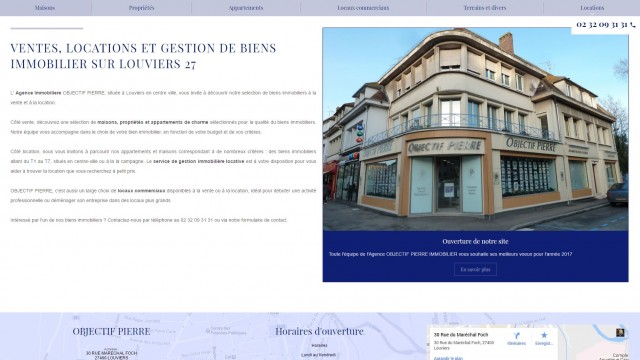640x360 pixels.
Task: Click the user avatar on the map
Action: pyautogui.click(x=620, y=332)
